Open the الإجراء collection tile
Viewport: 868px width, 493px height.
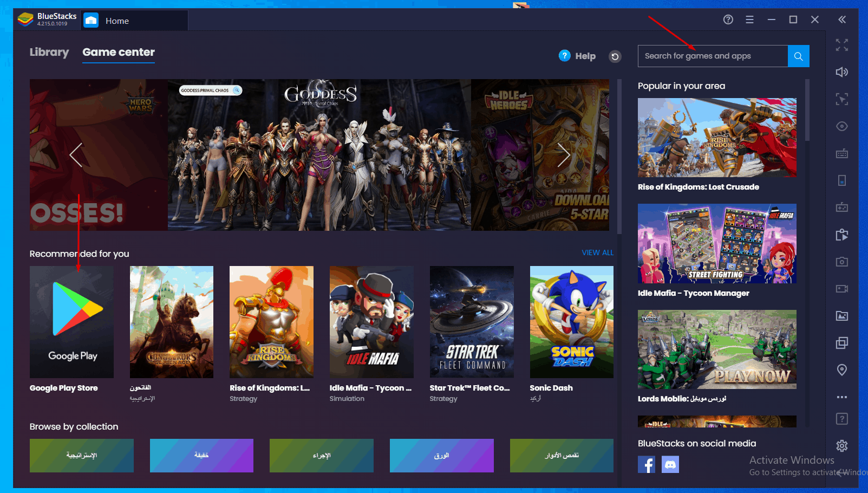pos(322,456)
